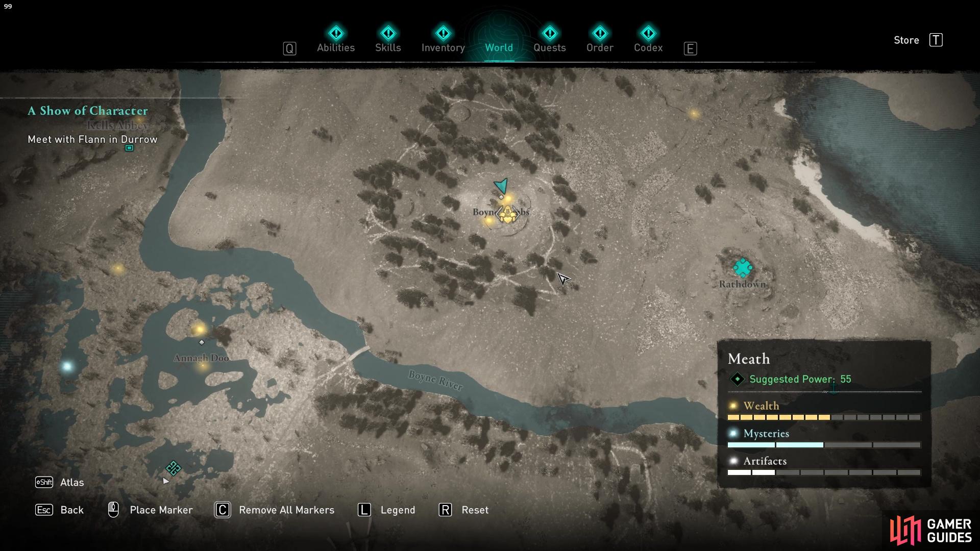
Task: Click the glowing blue mystery dot
Action: tap(67, 366)
